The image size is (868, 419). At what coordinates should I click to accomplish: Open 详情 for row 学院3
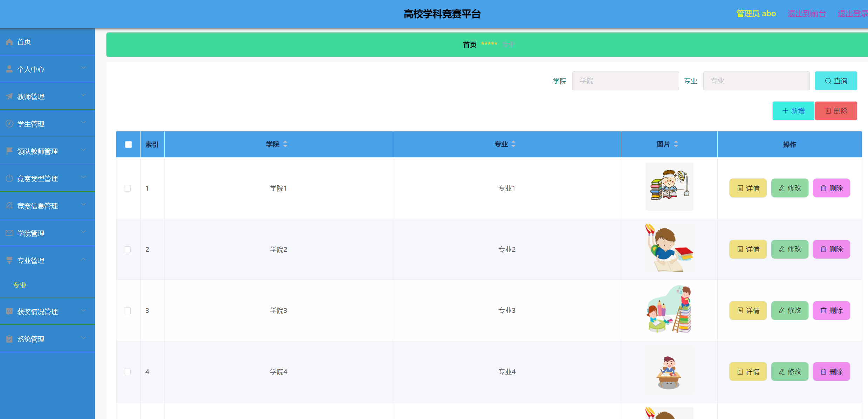tap(748, 310)
